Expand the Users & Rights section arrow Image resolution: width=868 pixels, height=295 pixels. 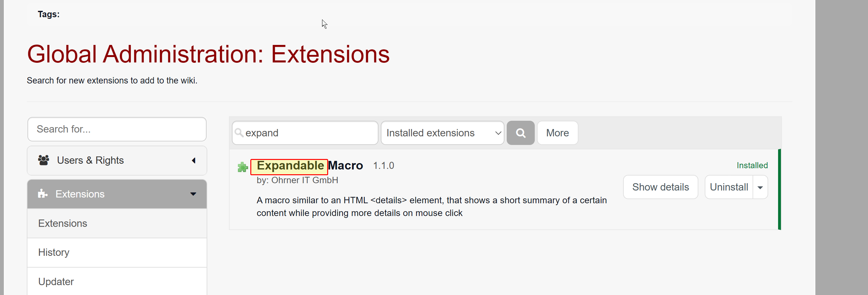(194, 161)
